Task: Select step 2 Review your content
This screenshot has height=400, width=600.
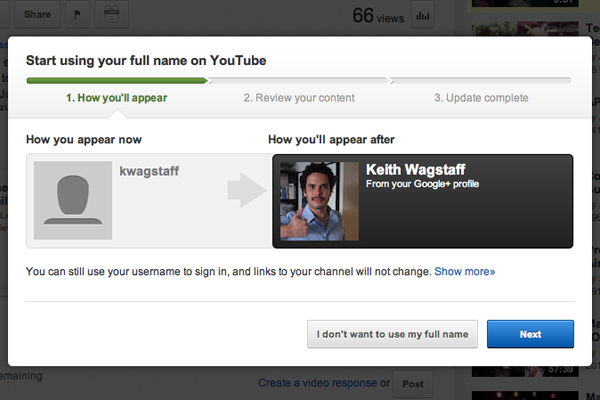Action: tap(300, 98)
